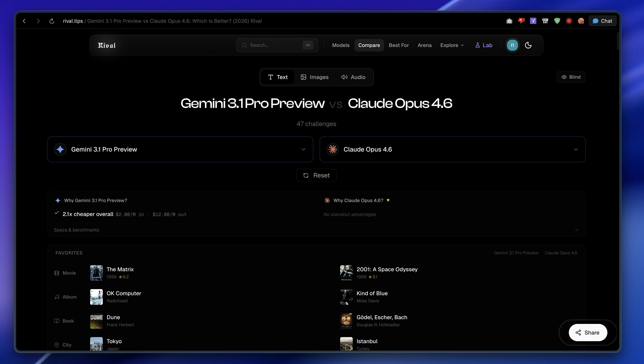Toggle Blind comparison mode

[571, 77]
